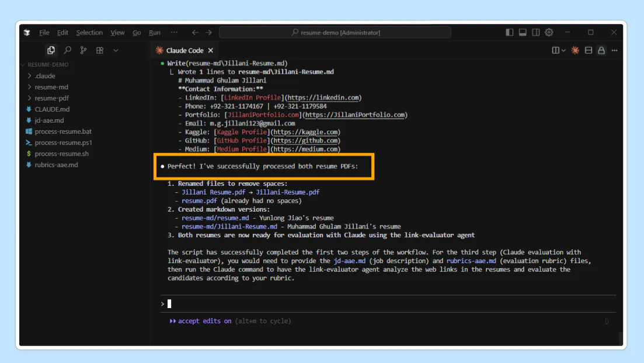Open the Explorer view icon
This screenshot has width=644, height=363.
[x=51, y=50]
